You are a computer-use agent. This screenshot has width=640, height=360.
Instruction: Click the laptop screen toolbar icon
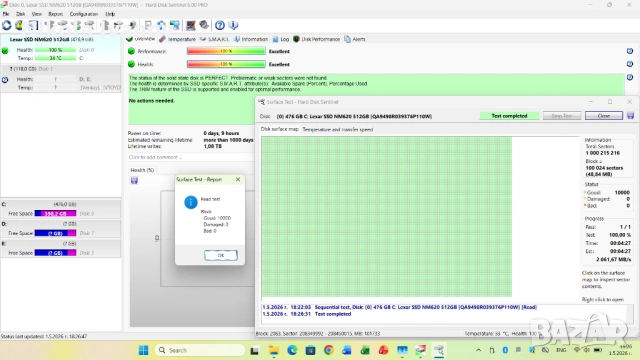click(190, 25)
